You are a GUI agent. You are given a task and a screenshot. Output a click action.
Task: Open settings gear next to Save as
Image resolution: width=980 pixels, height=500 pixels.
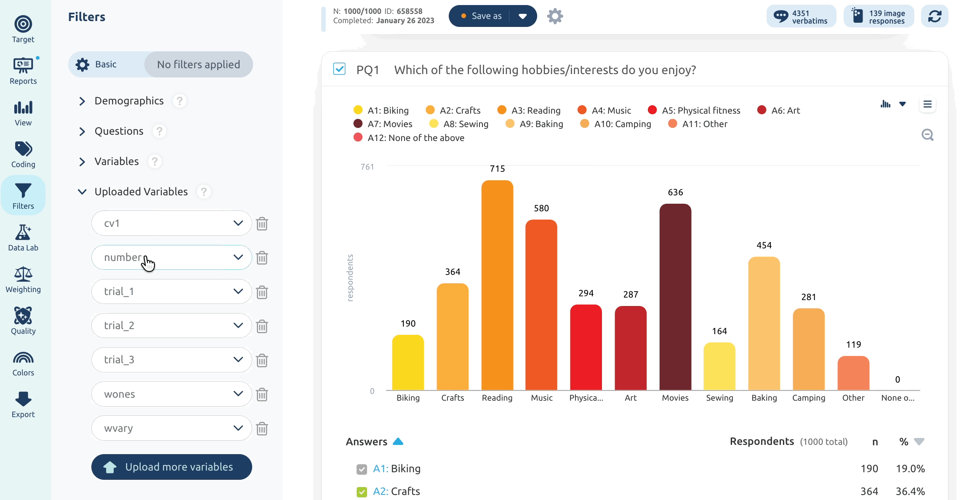(x=555, y=16)
